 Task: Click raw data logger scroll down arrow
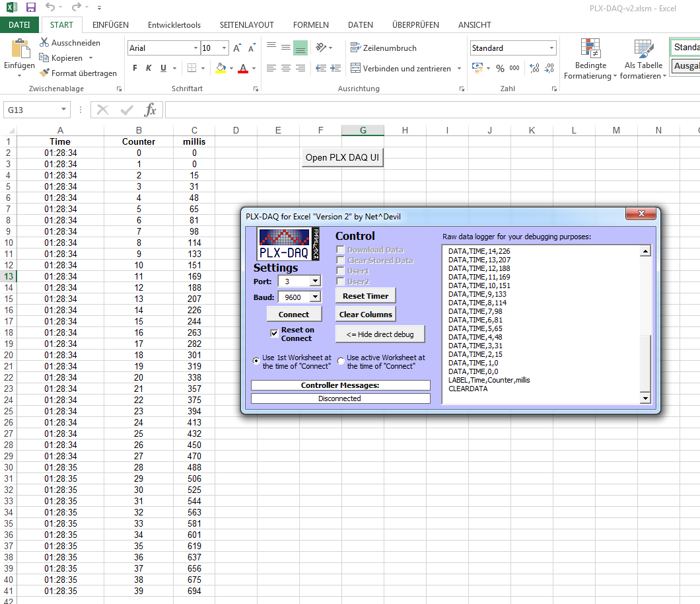[x=645, y=398]
